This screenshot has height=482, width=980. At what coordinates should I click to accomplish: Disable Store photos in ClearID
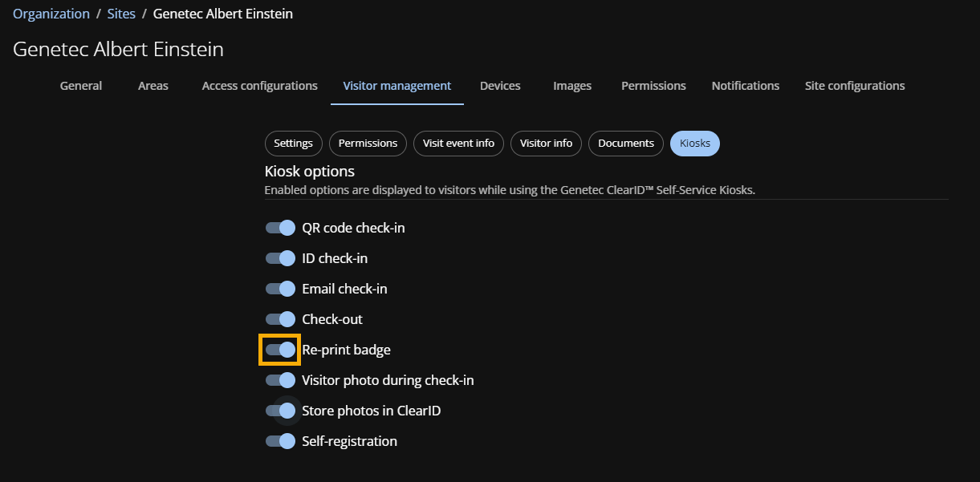click(280, 411)
